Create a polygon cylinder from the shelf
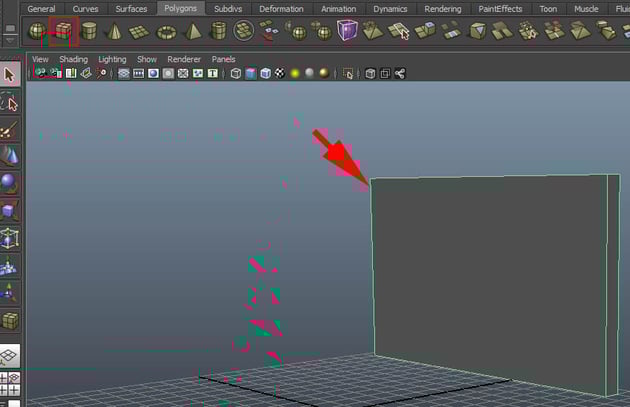 coord(89,31)
